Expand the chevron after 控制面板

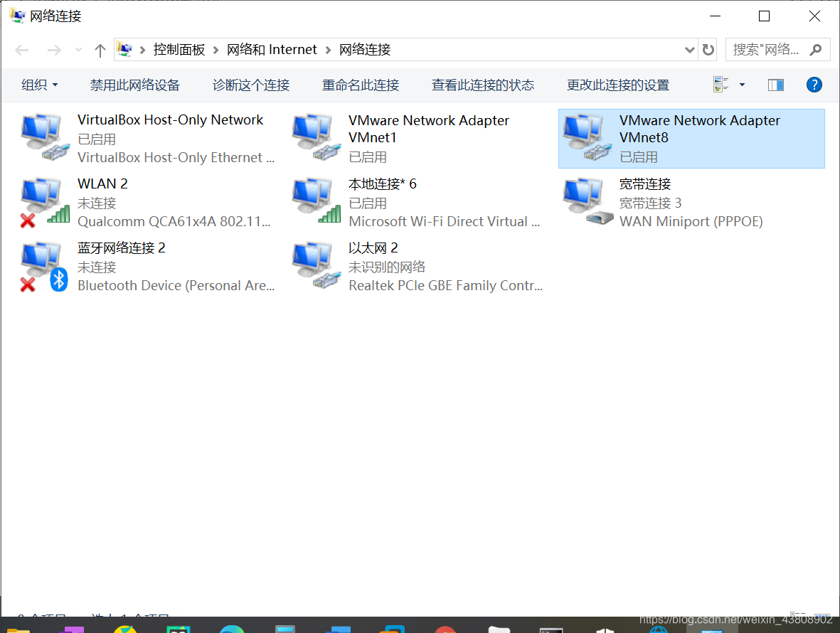[x=216, y=50]
